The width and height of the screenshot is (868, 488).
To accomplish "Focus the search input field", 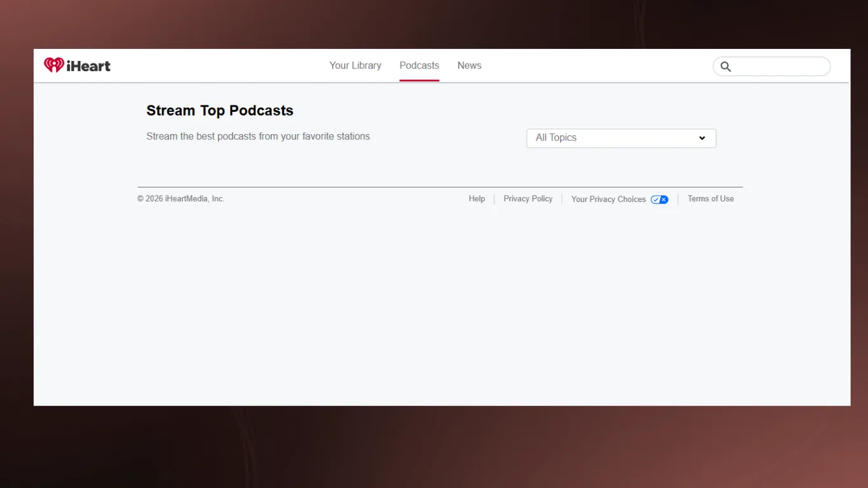I will tap(779, 67).
